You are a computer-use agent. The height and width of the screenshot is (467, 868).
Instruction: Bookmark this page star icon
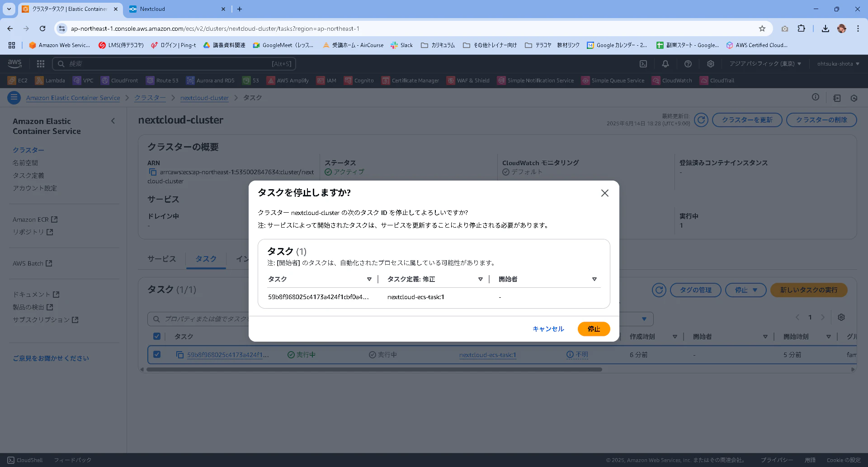pos(762,29)
